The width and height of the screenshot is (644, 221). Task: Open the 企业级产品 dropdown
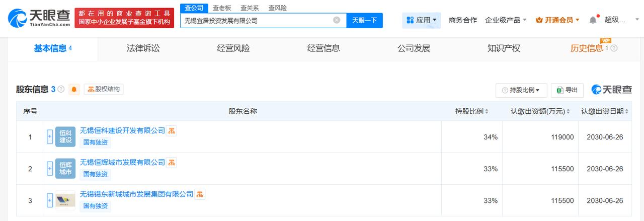point(506,20)
